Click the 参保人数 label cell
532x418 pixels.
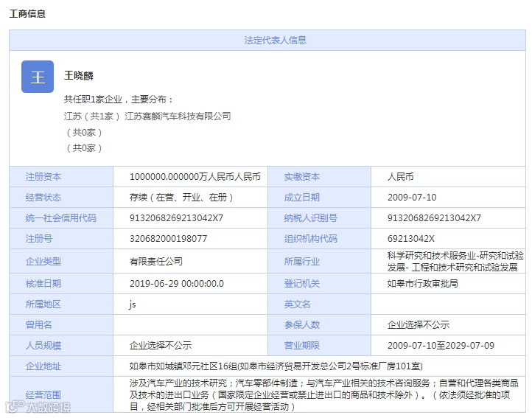tap(319, 325)
